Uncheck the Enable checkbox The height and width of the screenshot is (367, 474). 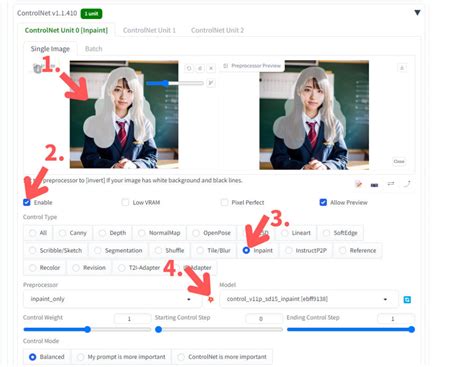point(27,202)
